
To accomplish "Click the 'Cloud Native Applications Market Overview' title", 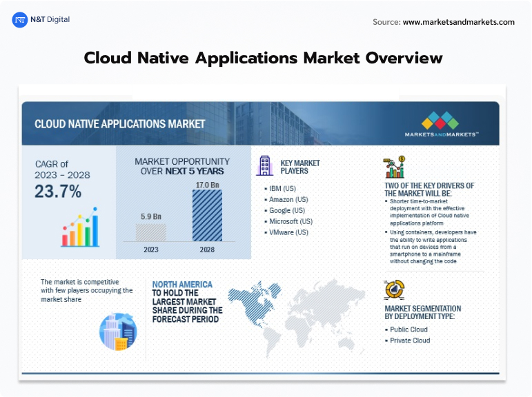I will click(x=264, y=58).
